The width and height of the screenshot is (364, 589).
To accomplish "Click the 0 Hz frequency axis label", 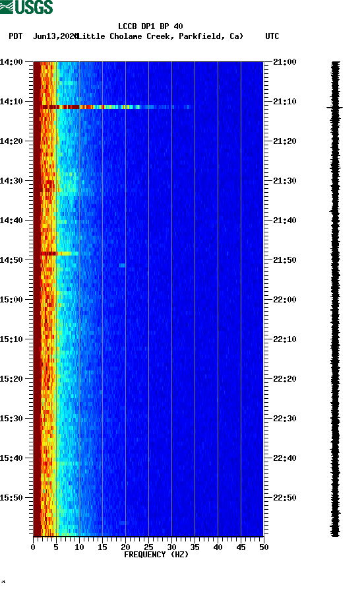I will pos(33,547).
